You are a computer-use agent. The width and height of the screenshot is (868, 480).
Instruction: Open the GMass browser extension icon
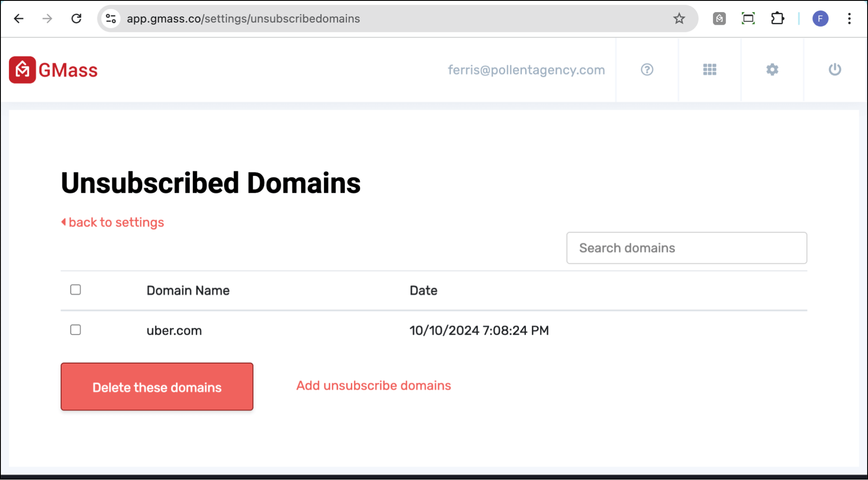719,19
